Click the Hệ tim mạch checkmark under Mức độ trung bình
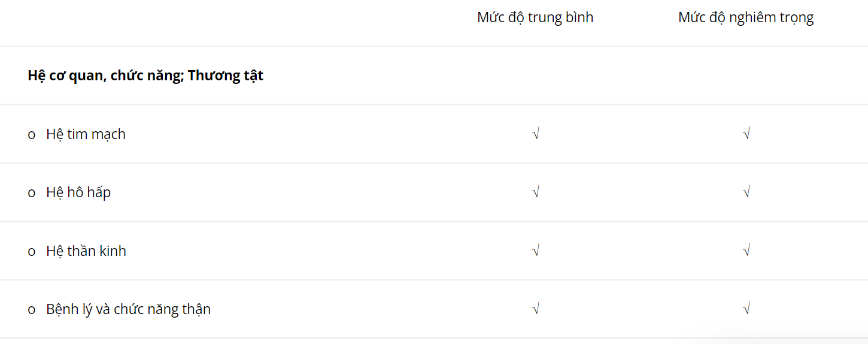This screenshot has width=868, height=344. coord(536,134)
